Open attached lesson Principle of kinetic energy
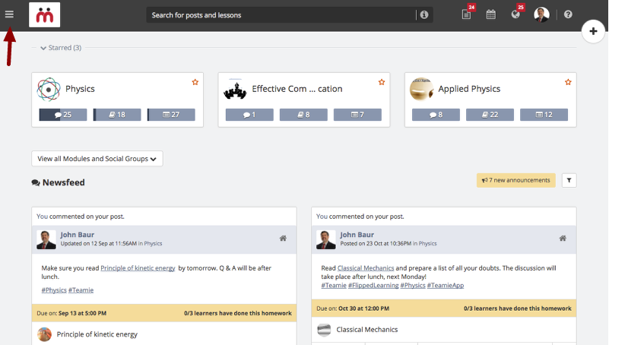Viewport: 644px width, 345px height. 97,334
